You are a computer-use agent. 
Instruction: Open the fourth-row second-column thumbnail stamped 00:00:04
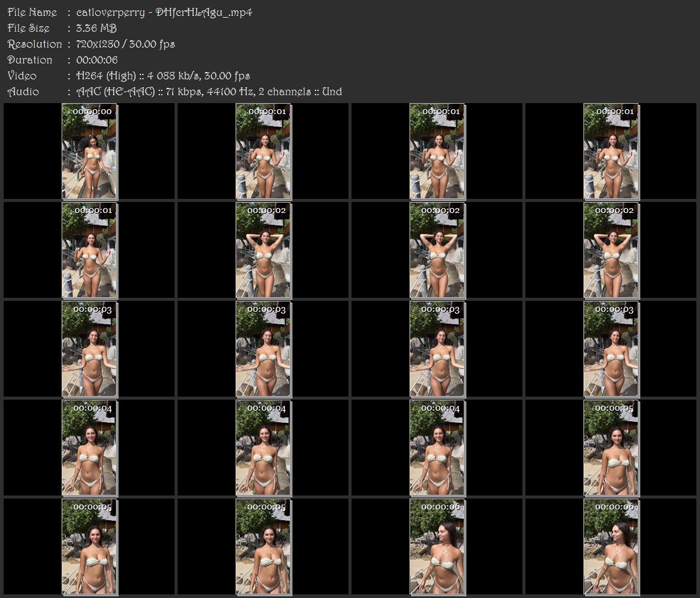click(x=264, y=448)
